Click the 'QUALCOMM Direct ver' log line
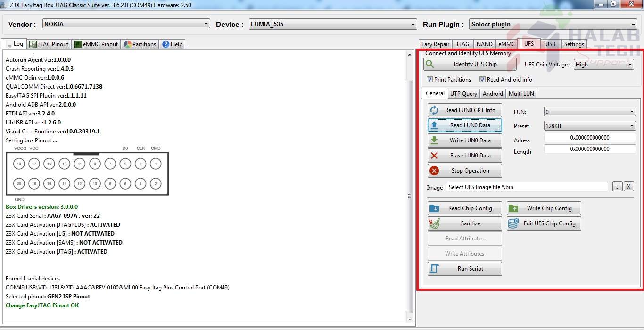The image size is (644, 330). pos(54,87)
